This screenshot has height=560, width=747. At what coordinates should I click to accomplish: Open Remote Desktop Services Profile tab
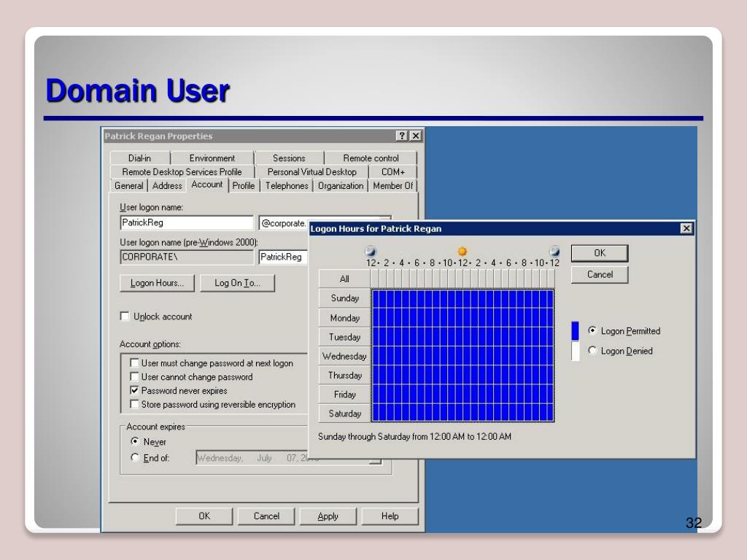(182, 172)
